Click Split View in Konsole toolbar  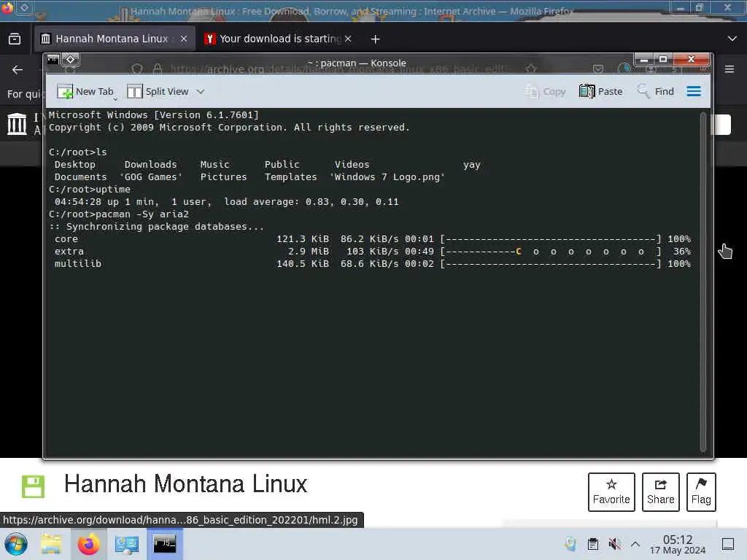pos(158,91)
